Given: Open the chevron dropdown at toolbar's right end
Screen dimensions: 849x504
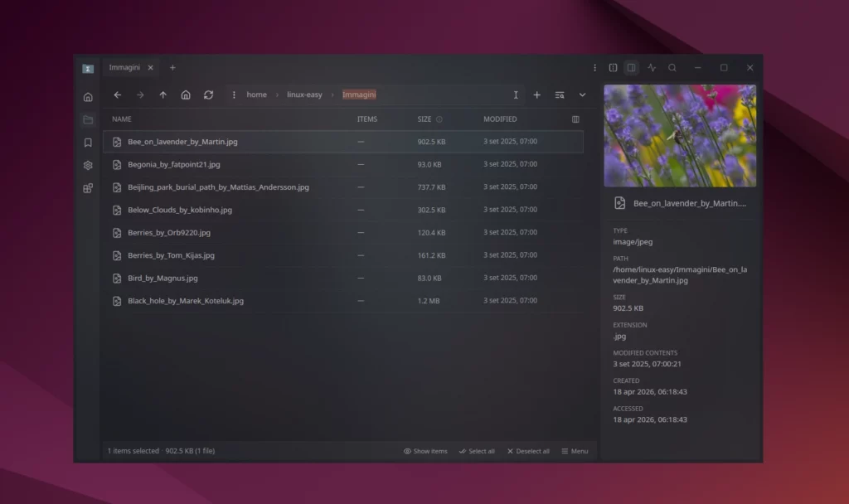Looking at the screenshot, I should [582, 94].
